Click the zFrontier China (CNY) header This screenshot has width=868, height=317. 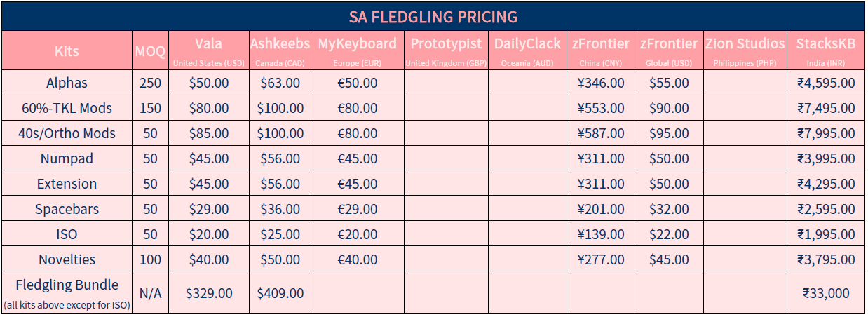(x=601, y=50)
